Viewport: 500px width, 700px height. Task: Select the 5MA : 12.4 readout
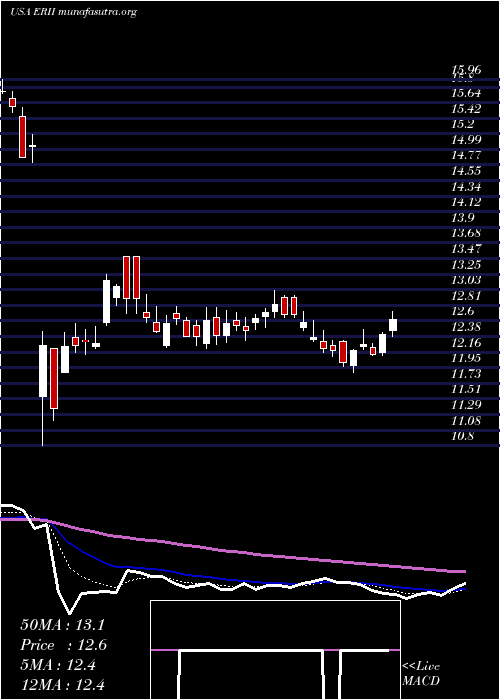coord(58,665)
